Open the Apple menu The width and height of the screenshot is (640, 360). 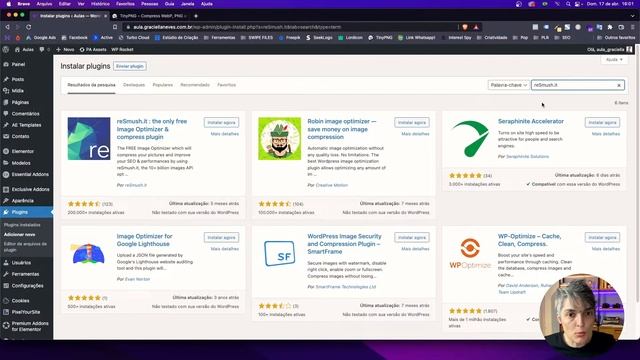9,4
